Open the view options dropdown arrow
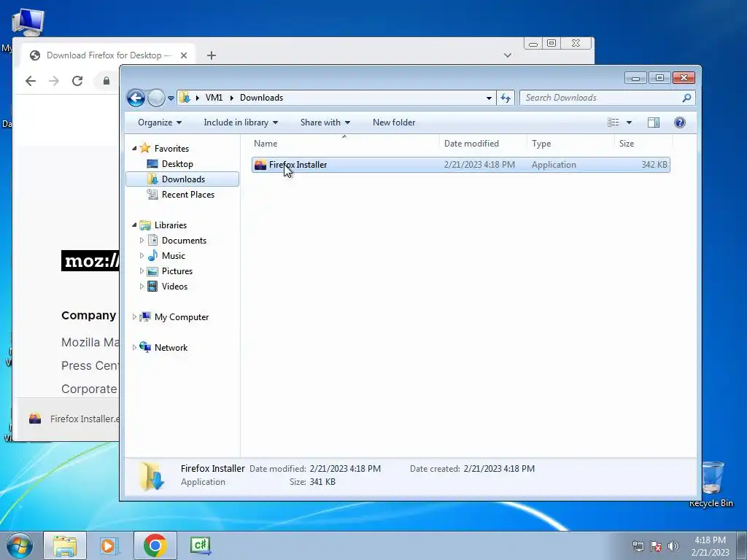The width and height of the screenshot is (747, 560). point(629,122)
